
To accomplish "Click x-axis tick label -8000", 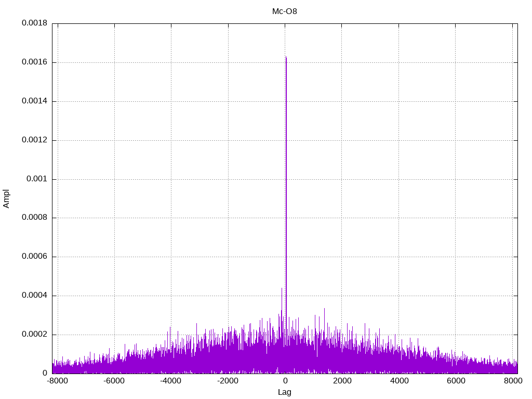I will [57, 381].
